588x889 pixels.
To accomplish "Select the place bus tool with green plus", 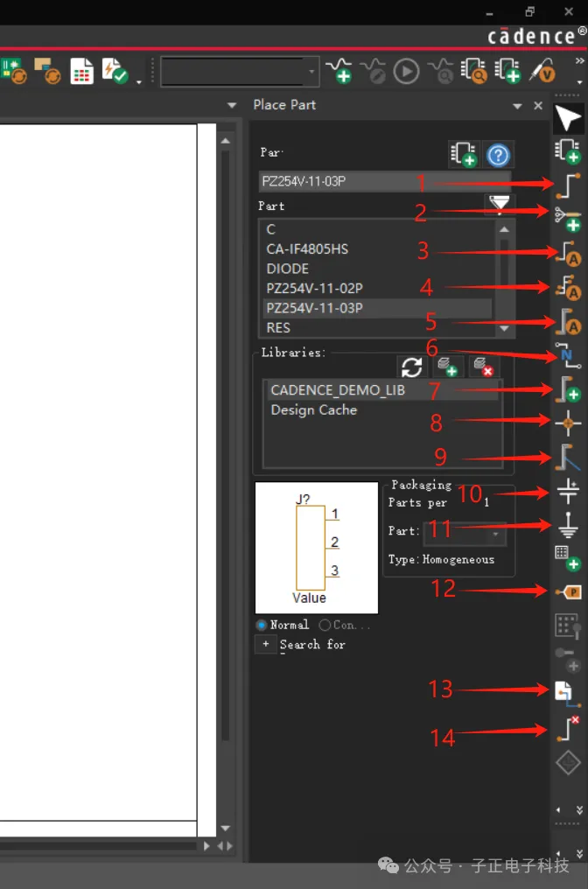I will pos(568,388).
